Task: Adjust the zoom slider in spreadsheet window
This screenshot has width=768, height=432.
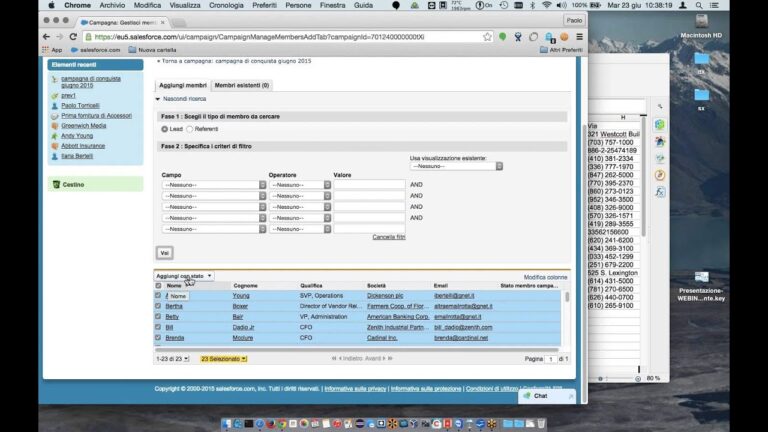Action: 619,379
